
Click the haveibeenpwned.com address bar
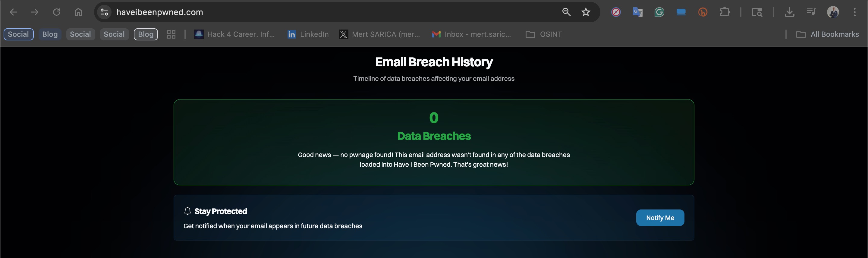click(303, 12)
